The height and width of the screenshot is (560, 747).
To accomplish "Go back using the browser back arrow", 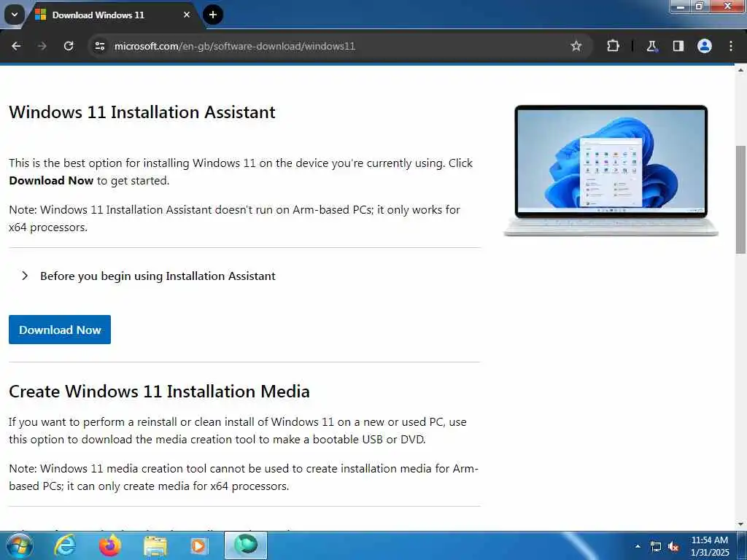I will click(16, 46).
